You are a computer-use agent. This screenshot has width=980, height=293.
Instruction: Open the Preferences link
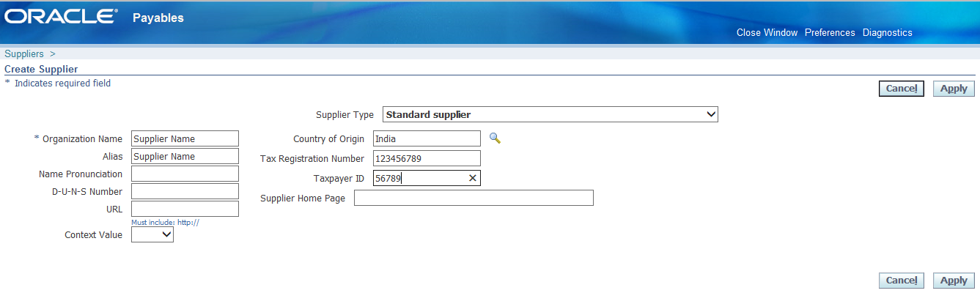830,32
